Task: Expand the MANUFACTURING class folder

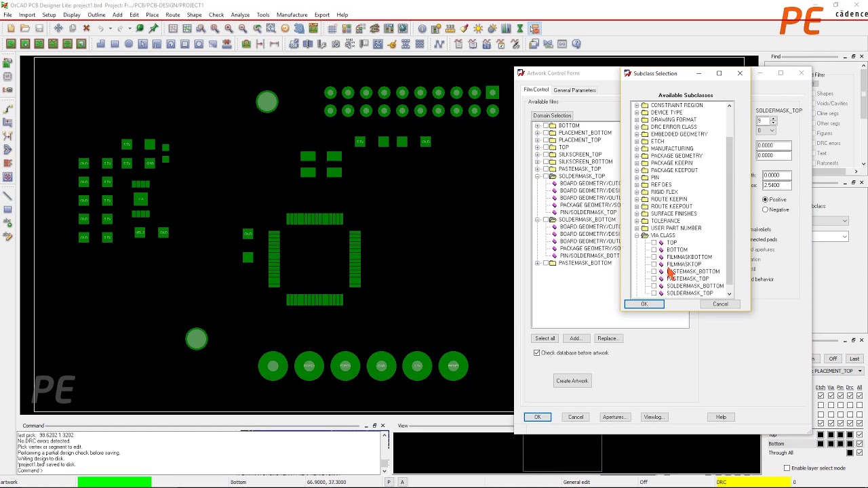Action: (637, 148)
